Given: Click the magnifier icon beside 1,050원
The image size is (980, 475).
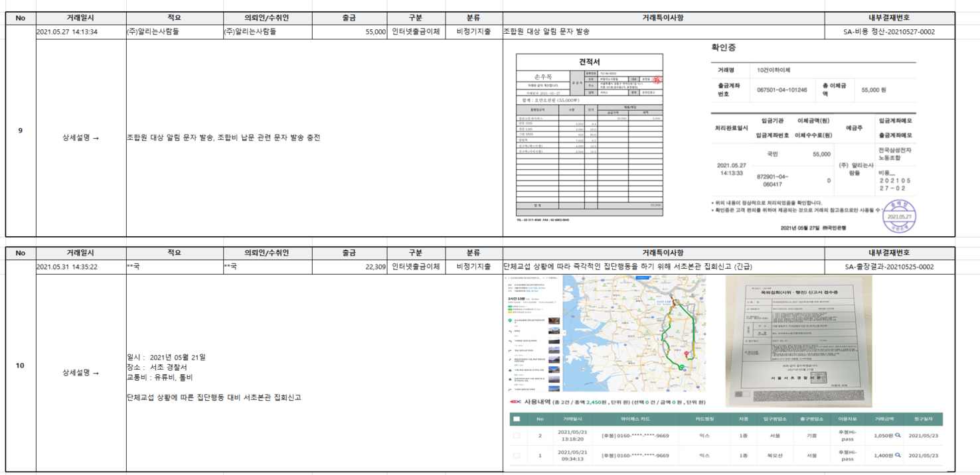Looking at the screenshot, I should pos(898,436).
